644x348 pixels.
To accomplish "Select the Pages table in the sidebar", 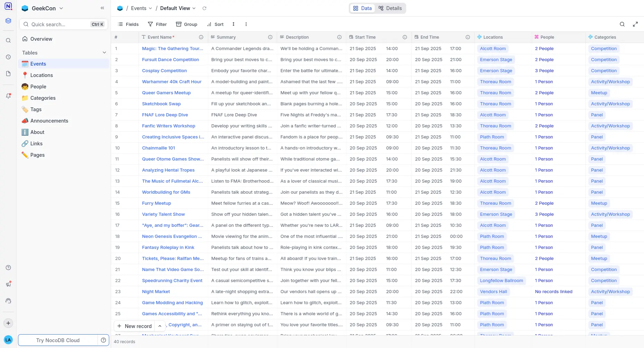I will coord(64,155).
